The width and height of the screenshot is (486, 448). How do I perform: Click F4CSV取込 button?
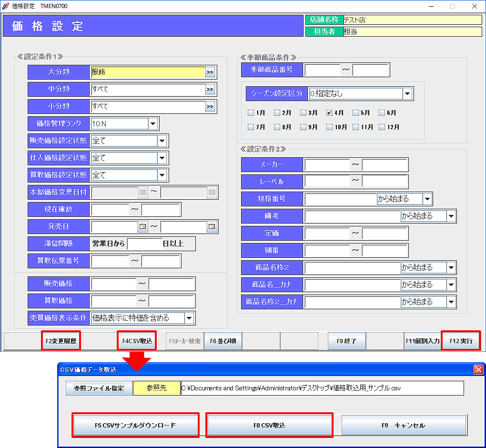(x=137, y=341)
